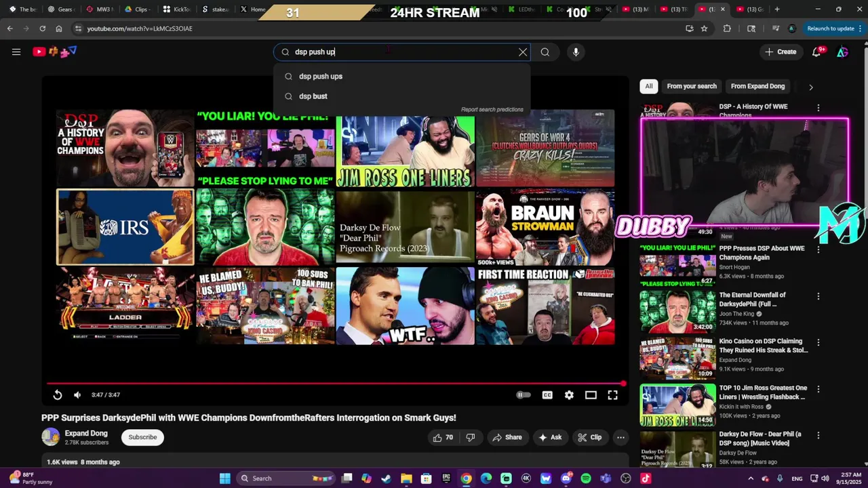Seek on the red progress bar

pyautogui.click(x=336, y=384)
